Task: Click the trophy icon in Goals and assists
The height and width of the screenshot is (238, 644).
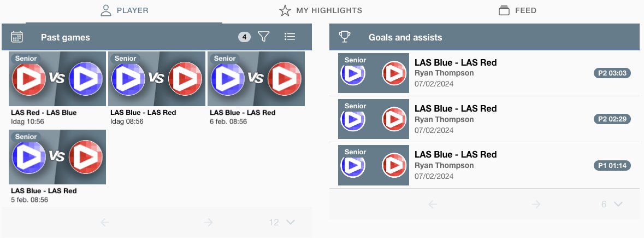Action: pos(345,37)
